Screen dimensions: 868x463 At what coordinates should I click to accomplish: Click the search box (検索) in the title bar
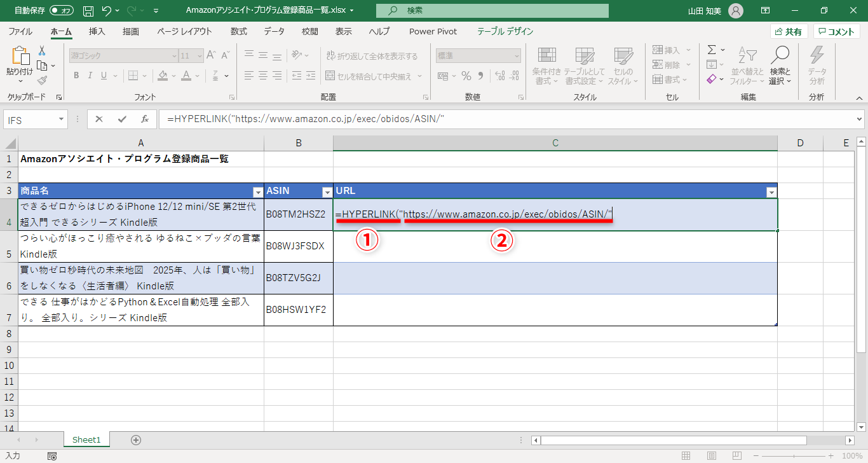pos(492,11)
